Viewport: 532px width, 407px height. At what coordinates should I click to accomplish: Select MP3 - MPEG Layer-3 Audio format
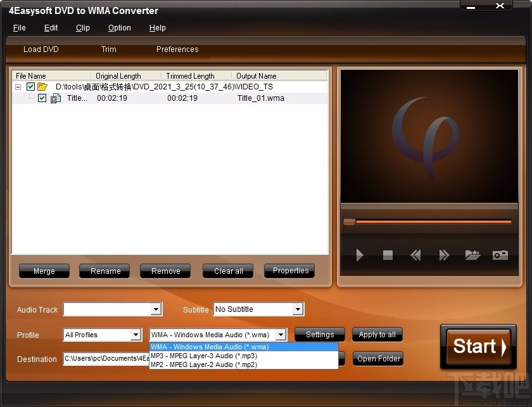pos(206,356)
